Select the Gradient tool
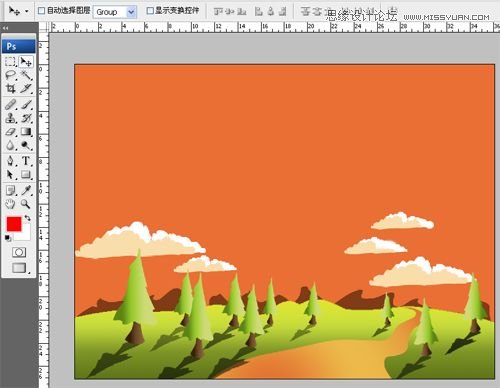Image resolution: width=500 pixels, height=388 pixels. 26,132
